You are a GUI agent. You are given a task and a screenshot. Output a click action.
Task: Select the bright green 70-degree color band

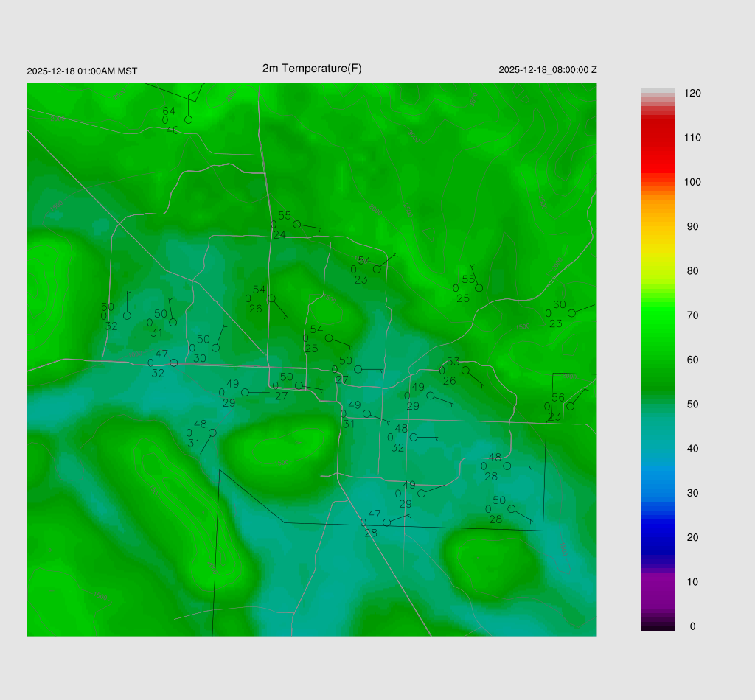pyautogui.click(x=657, y=315)
